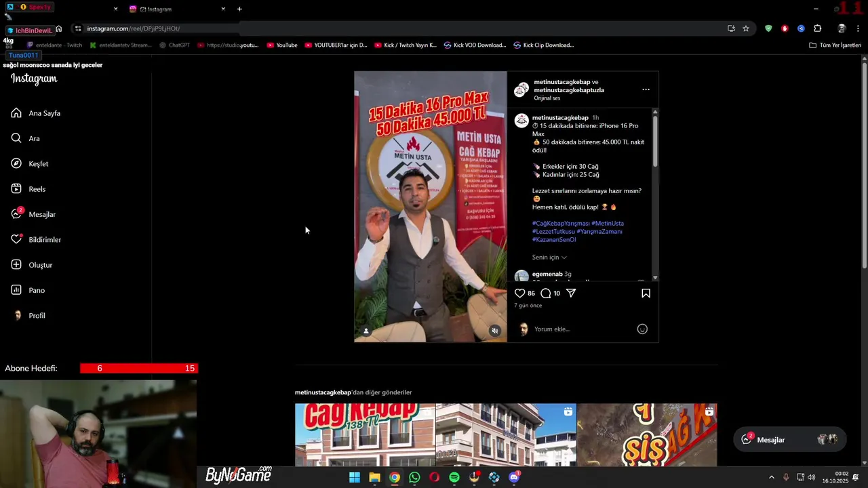868x488 pixels.
Task: Close the (2) Instagram tab
Action: click(x=223, y=9)
